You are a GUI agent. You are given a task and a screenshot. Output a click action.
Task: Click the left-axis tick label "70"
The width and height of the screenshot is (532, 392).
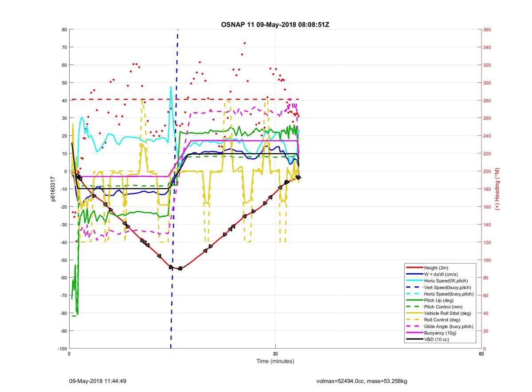(64, 47)
